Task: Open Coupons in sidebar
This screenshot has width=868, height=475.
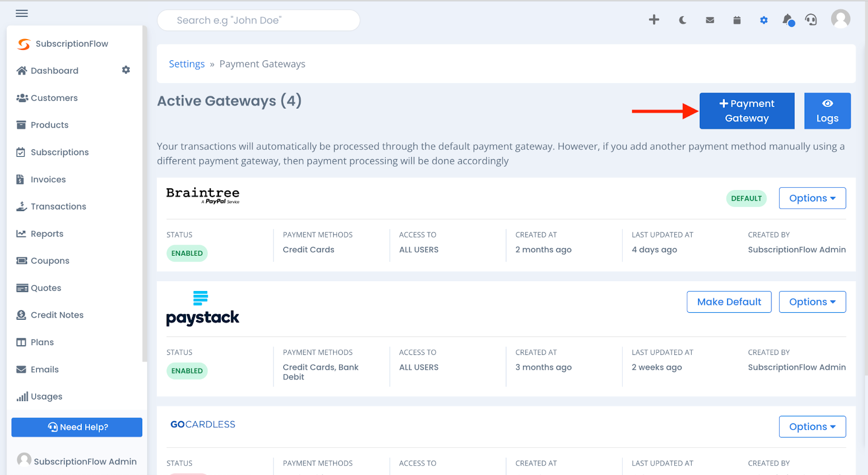Action: pyautogui.click(x=43, y=261)
